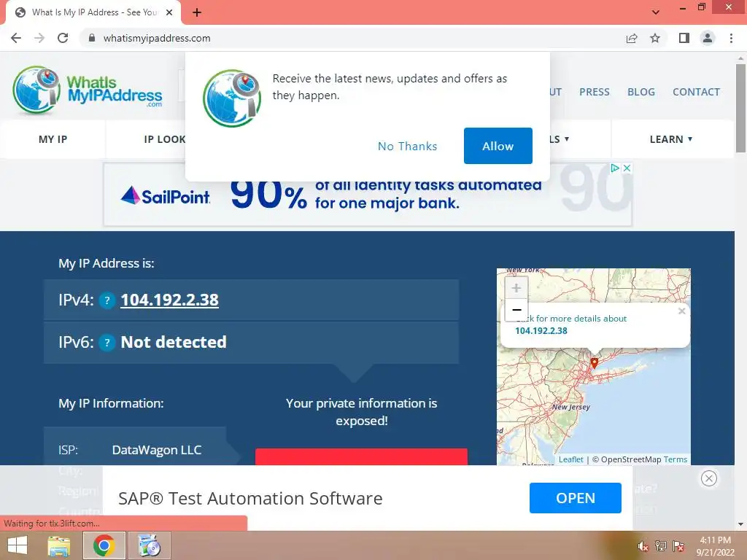Zoom out on the map with minus
This screenshot has height=560, width=747.
pos(516,310)
